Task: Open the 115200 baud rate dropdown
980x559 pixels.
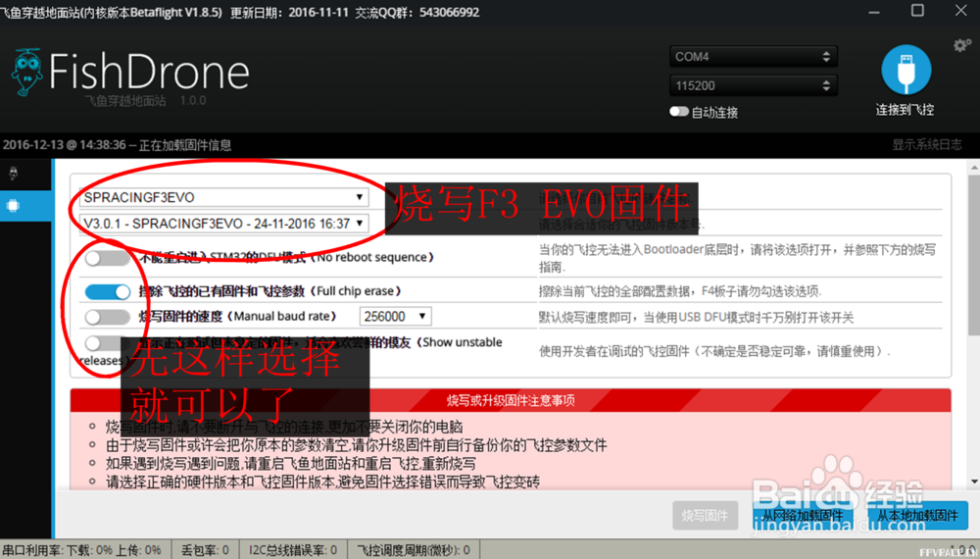Action: [753, 85]
